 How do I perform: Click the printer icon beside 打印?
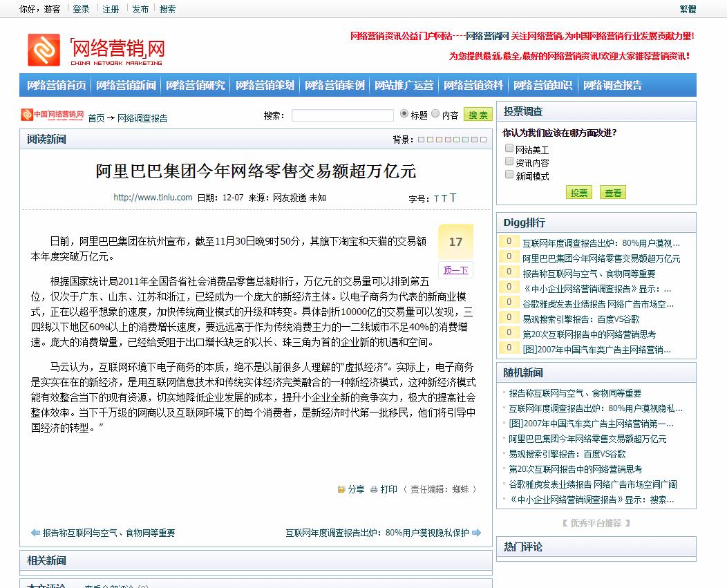(x=374, y=489)
